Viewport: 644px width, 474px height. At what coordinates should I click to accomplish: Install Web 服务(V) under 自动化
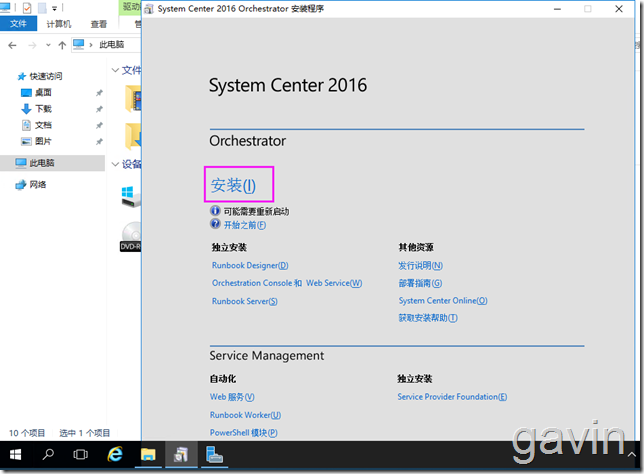(x=232, y=397)
